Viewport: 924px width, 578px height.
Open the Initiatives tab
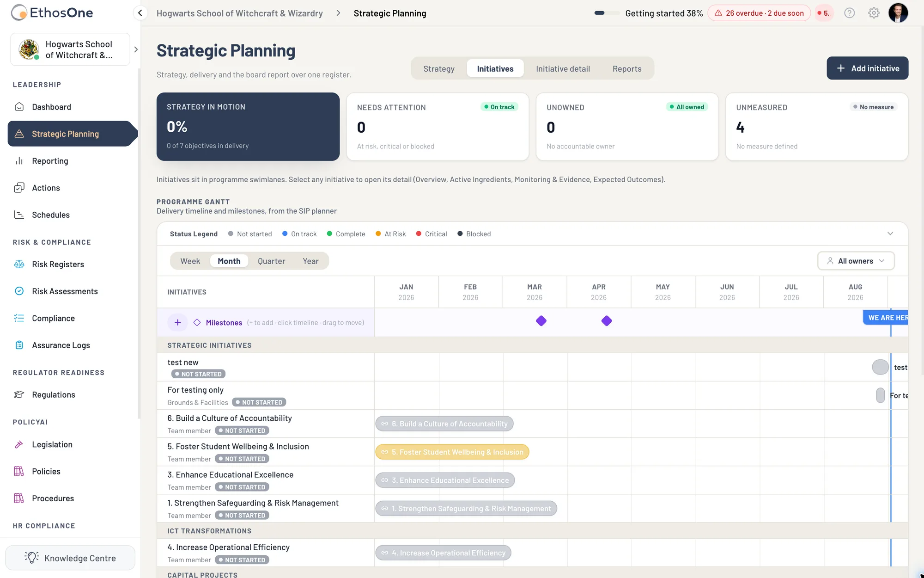[495, 68]
